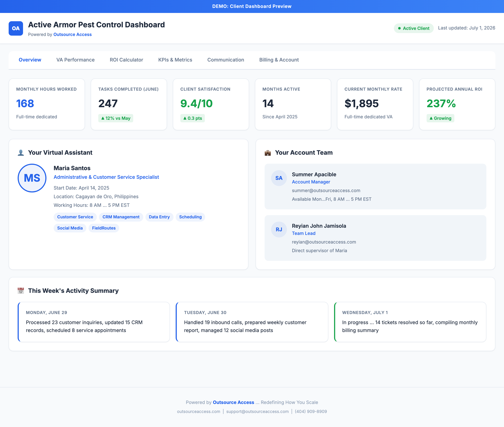Go to the KPIs & Metrics tab
The image size is (504, 427).
pyautogui.click(x=175, y=60)
